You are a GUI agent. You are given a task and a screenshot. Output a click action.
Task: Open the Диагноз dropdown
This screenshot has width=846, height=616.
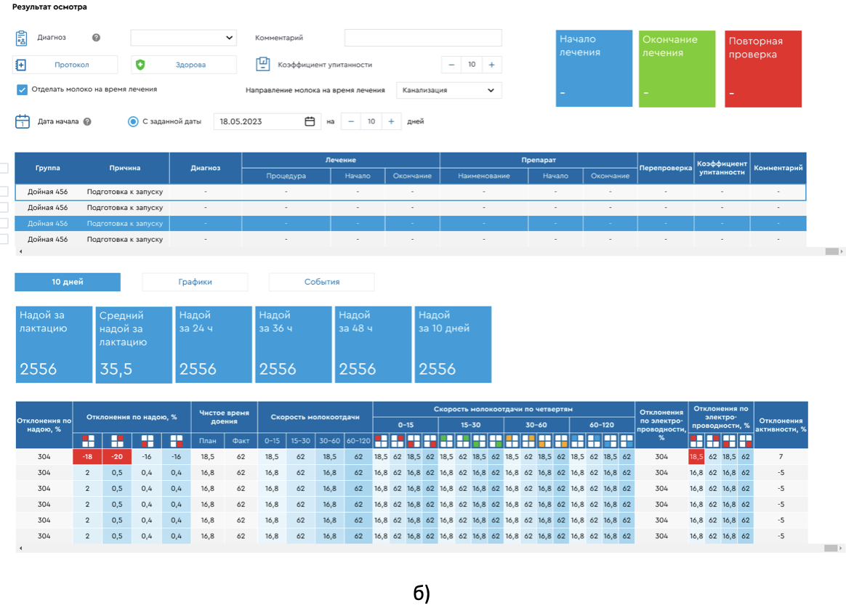[x=183, y=38]
